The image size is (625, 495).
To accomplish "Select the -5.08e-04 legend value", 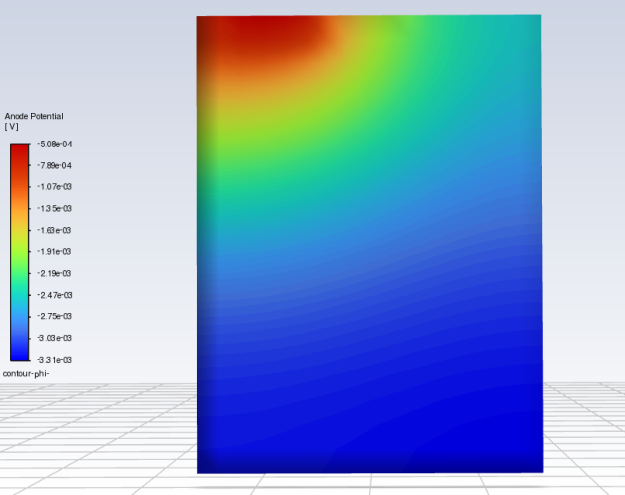I will [55, 144].
